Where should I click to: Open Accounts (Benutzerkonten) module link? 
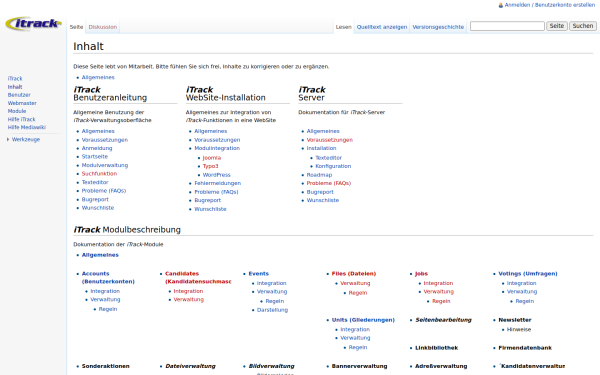pyautogui.click(x=108, y=277)
